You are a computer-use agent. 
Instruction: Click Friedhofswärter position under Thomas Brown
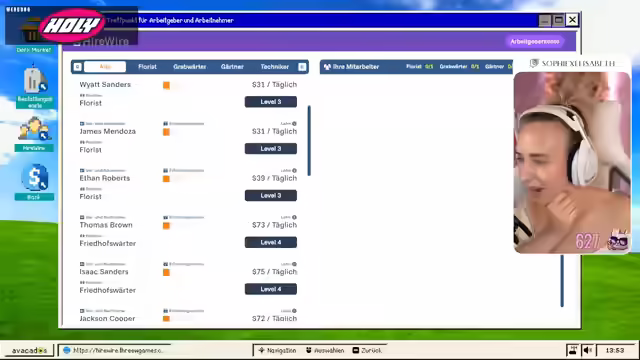pyautogui.click(x=107, y=243)
